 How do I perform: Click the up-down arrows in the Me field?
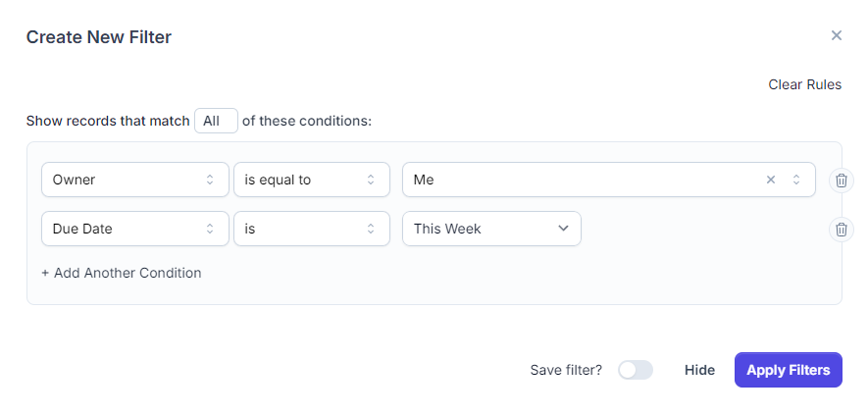point(796,180)
